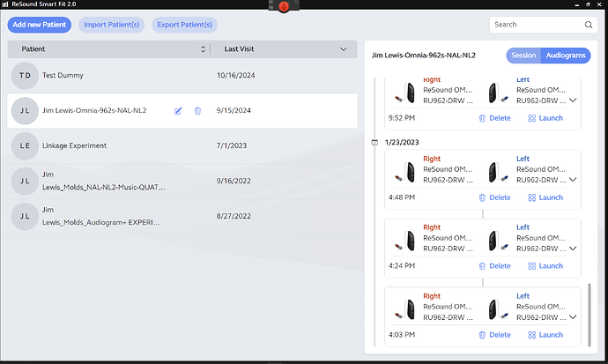Sort the list by the Patient column arrows

tap(203, 49)
